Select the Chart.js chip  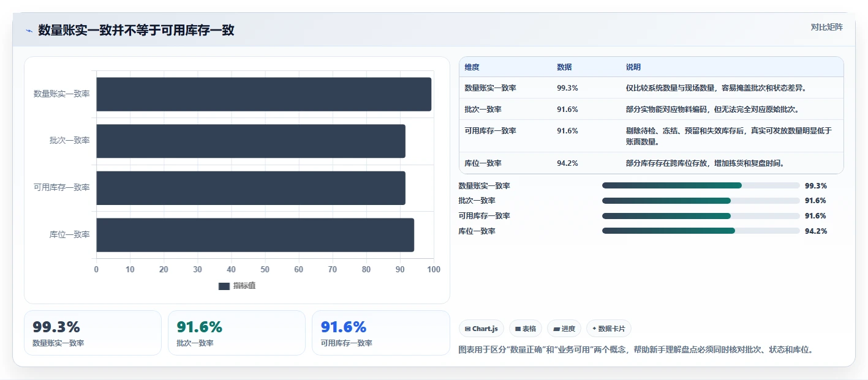click(x=481, y=329)
